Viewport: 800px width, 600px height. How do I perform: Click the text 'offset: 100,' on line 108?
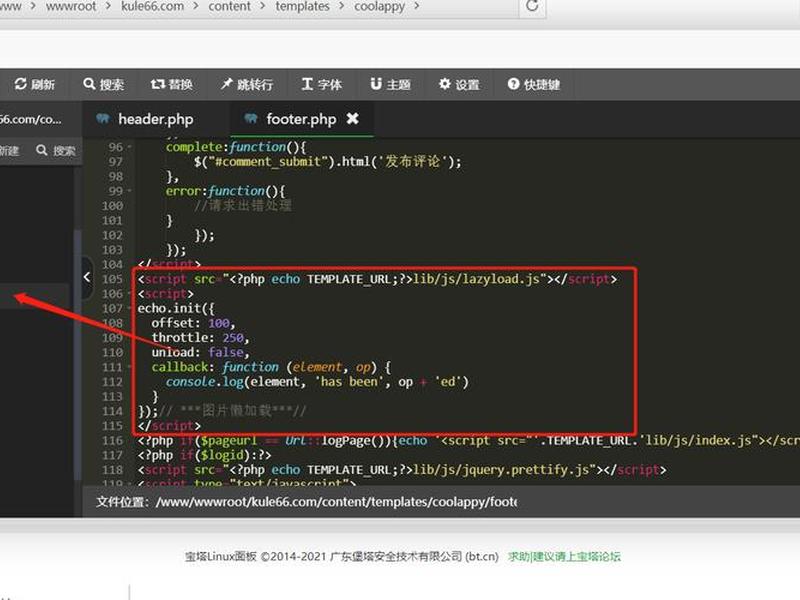(193, 323)
